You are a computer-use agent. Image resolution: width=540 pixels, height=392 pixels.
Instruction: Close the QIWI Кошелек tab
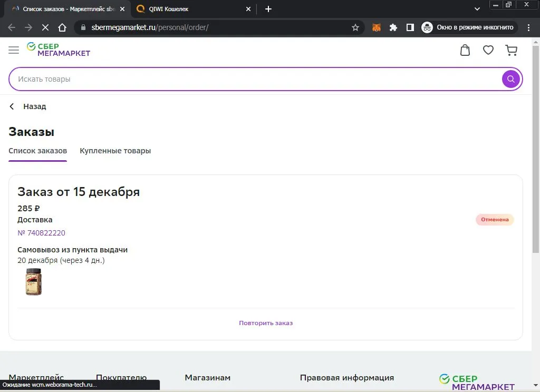(x=248, y=9)
